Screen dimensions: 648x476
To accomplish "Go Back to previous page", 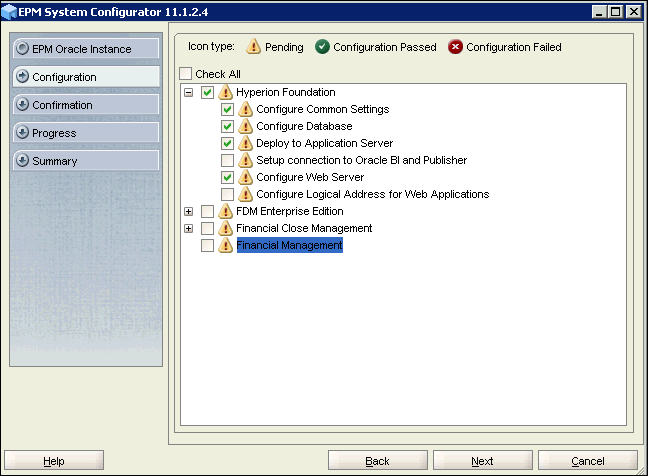I will pos(378,460).
